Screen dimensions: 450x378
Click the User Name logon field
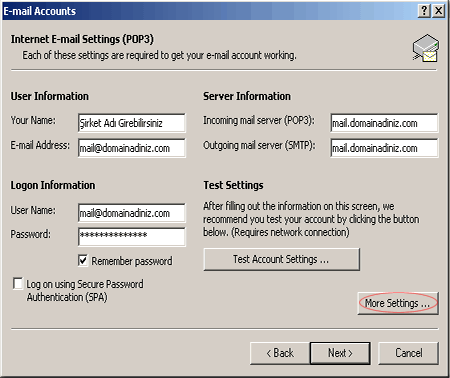pyautogui.click(x=132, y=213)
